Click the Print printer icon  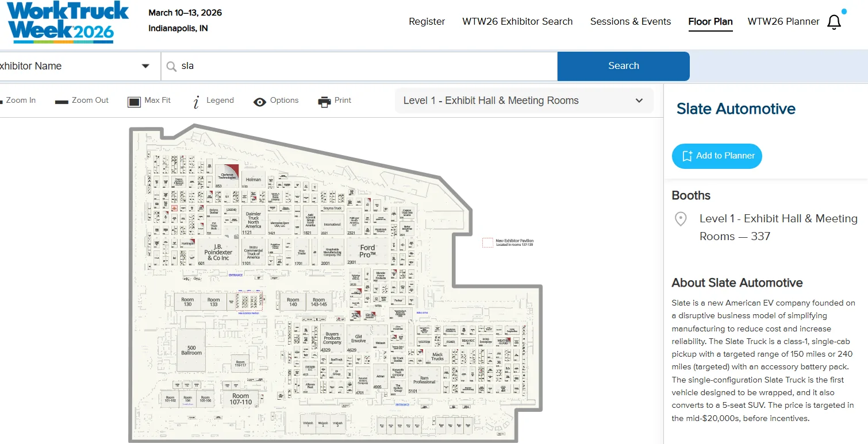324,101
